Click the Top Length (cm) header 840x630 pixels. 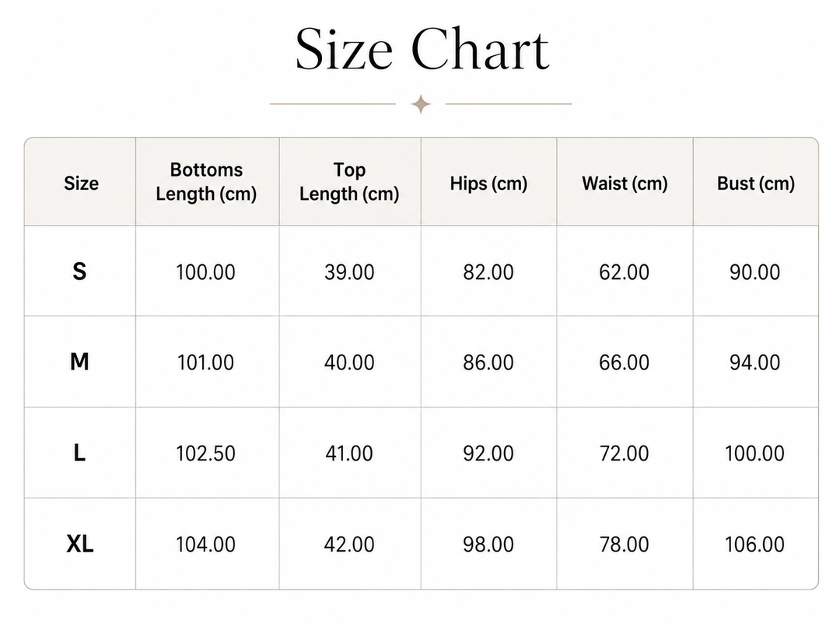[x=349, y=181]
